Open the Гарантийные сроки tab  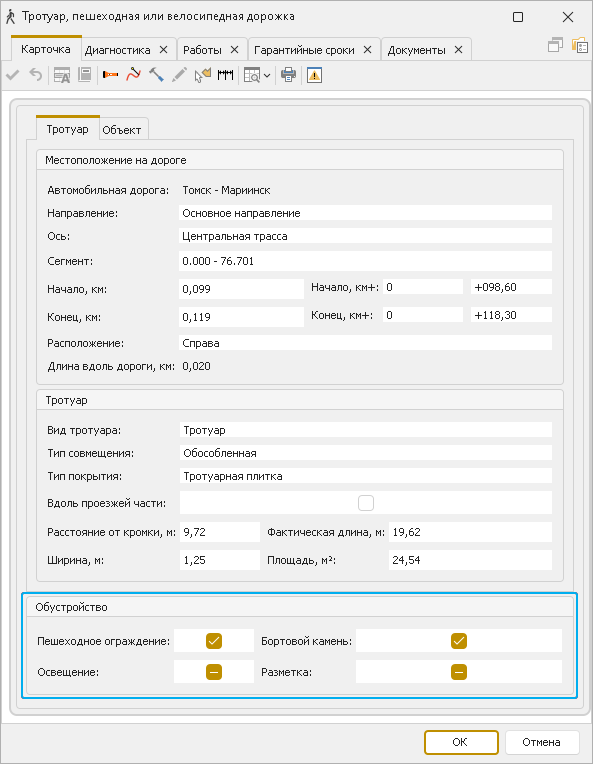[304, 50]
